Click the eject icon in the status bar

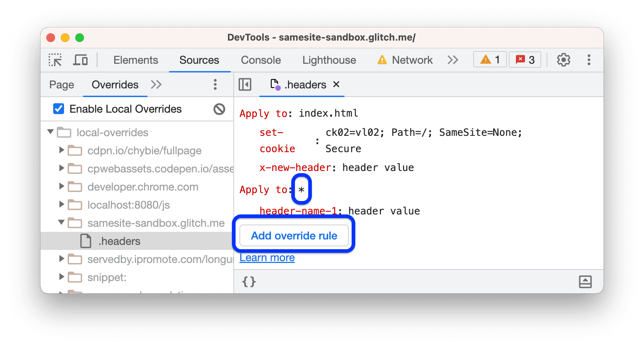point(585,281)
